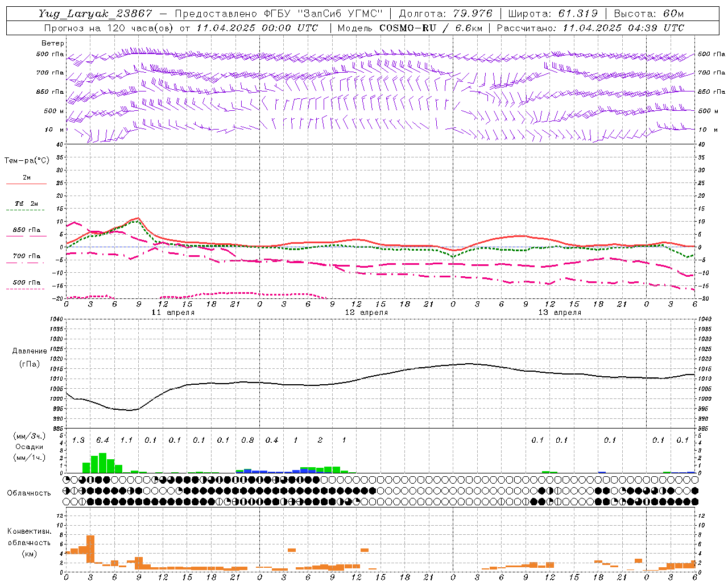Click the Td 2м dashed legend entry
Screen dimensions: 728x582
click(x=26, y=205)
